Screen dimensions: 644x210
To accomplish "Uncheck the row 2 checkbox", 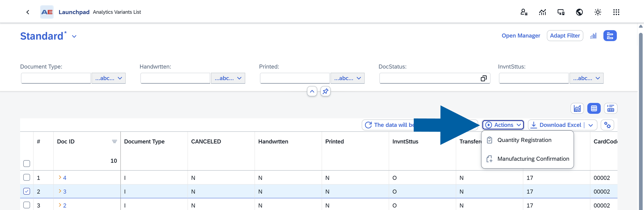I will coord(27,191).
